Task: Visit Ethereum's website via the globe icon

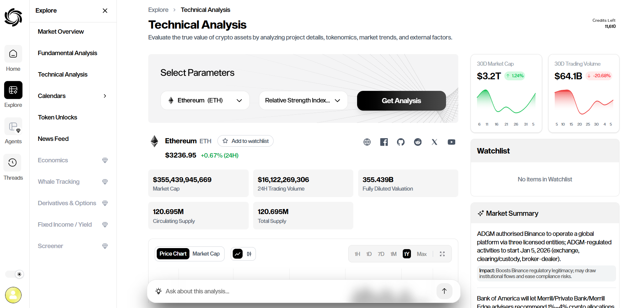Action: [367, 142]
